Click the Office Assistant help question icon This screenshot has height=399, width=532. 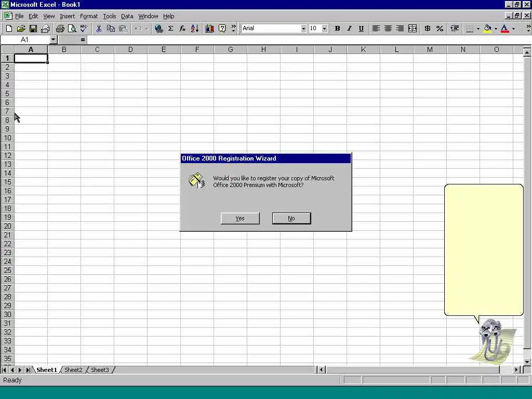tap(222, 29)
